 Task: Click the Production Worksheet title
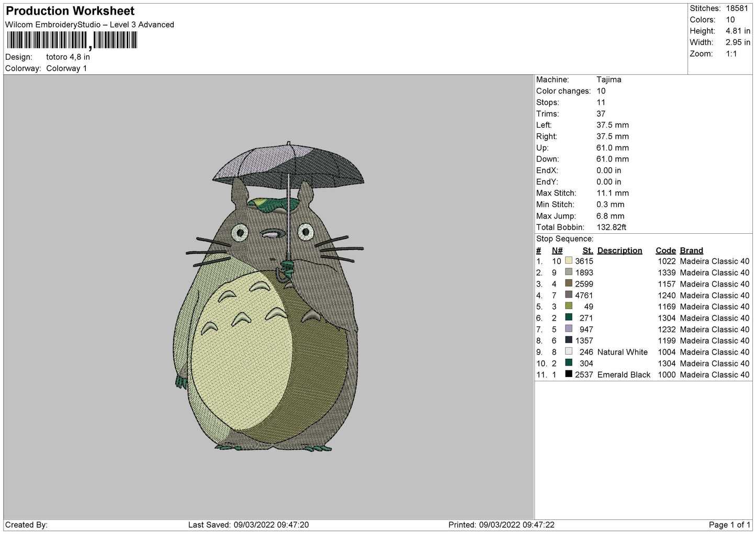[x=70, y=11]
